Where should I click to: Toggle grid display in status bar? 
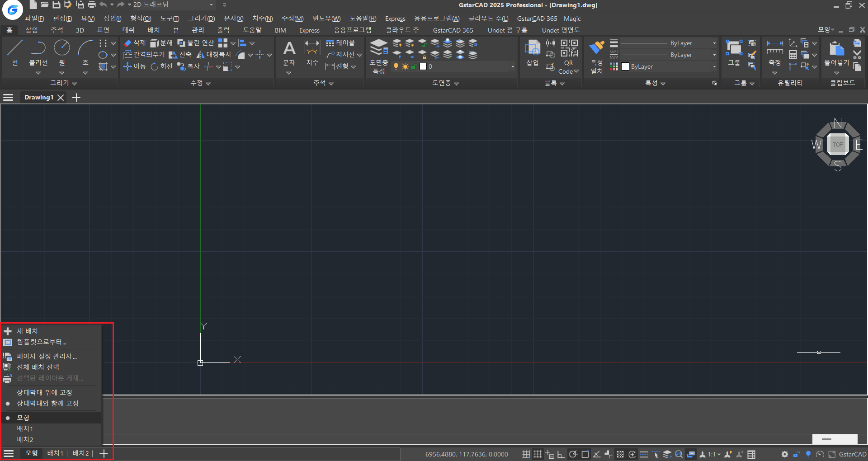pos(538,454)
